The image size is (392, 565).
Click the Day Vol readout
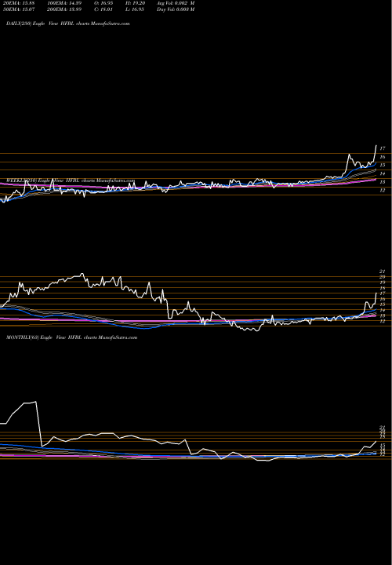pyautogui.click(x=176, y=9)
